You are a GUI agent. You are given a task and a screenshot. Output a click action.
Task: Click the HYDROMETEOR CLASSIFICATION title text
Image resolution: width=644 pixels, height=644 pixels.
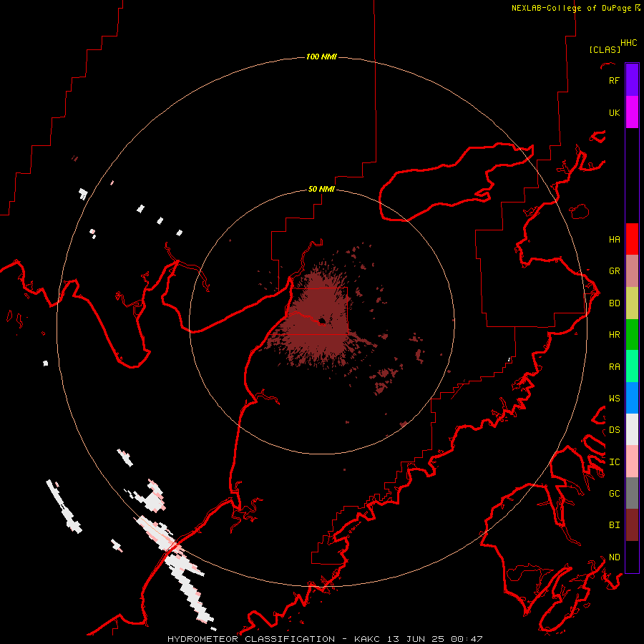251,639
